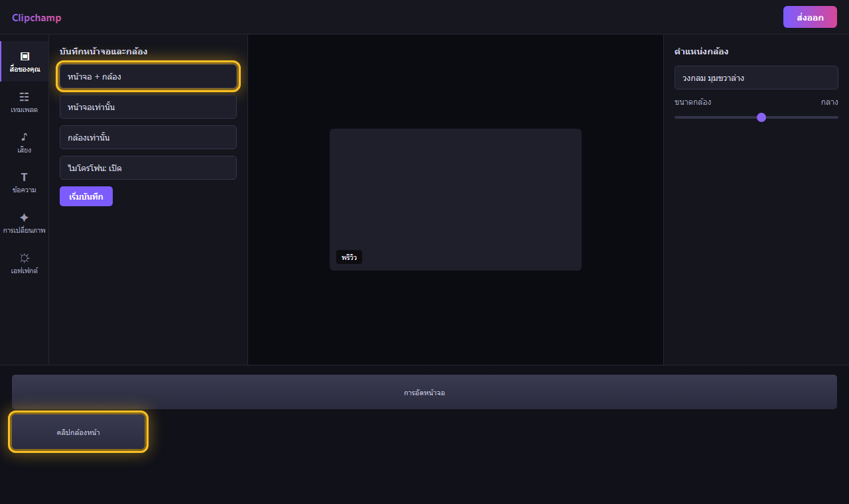Click the ส่งออก export button
The width and height of the screenshot is (849, 504).
(x=810, y=17)
